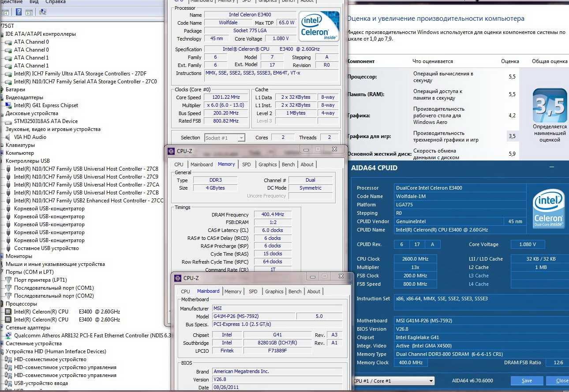This screenshot has height=392, width=569.
Task: Select the Мониторы category
Action: coord(19,256)
